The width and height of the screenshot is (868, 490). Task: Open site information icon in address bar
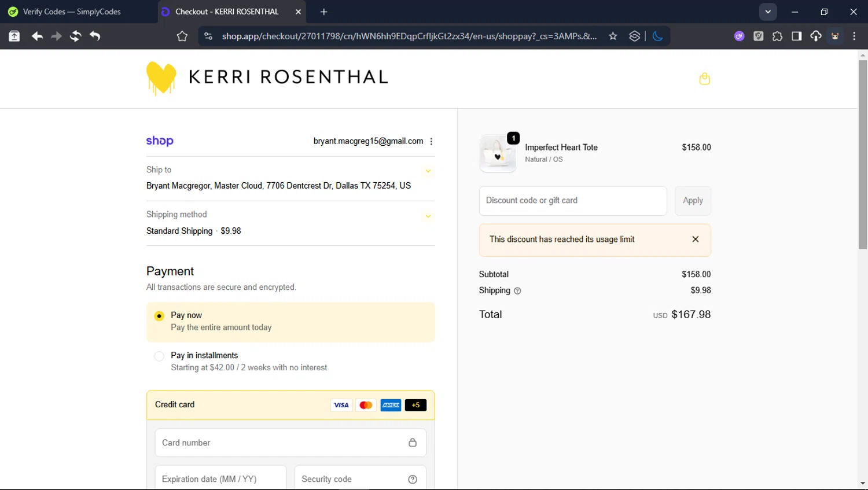point(208,36)
